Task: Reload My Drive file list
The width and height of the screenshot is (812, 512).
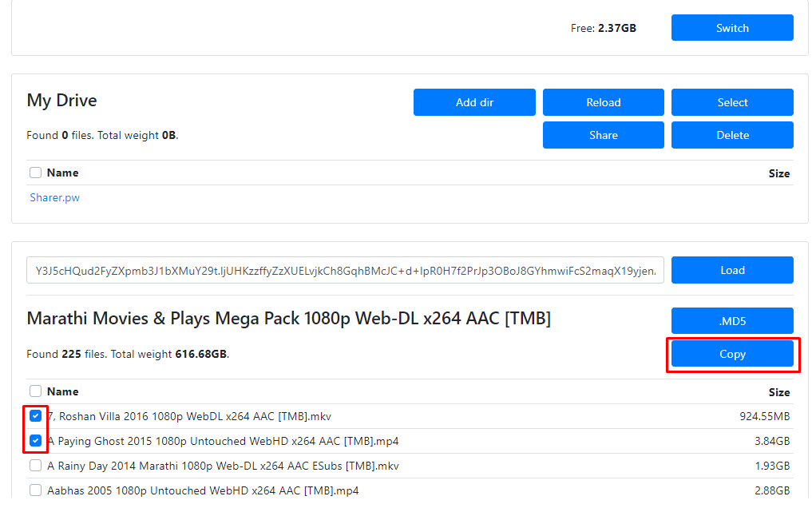Action: [x=603, y=102]
